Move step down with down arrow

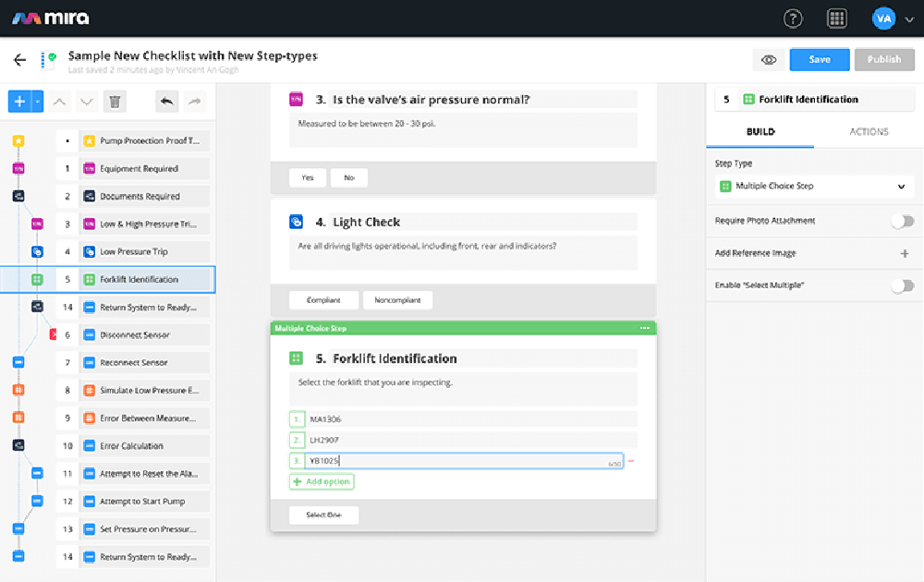click(x=86, y=102)
